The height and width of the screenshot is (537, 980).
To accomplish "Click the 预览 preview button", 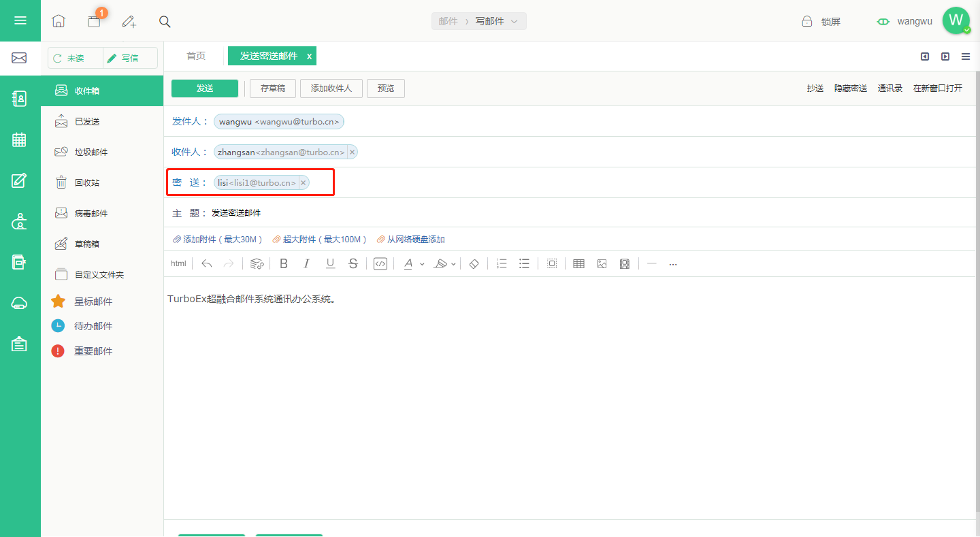I will click(386, 88).
